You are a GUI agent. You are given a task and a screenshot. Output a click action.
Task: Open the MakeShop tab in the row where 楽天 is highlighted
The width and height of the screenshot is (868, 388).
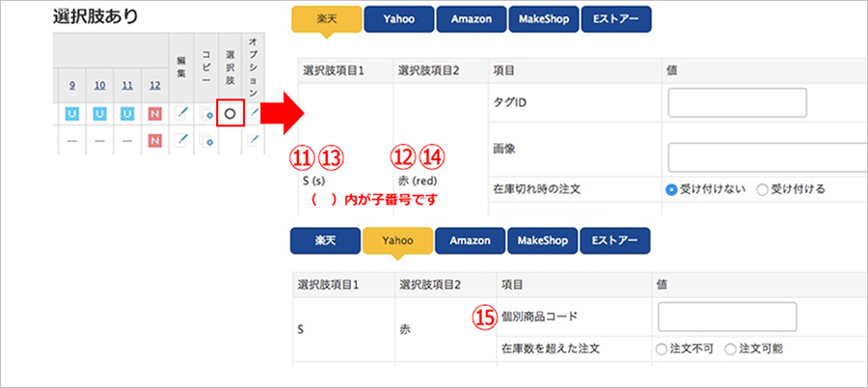544,19
